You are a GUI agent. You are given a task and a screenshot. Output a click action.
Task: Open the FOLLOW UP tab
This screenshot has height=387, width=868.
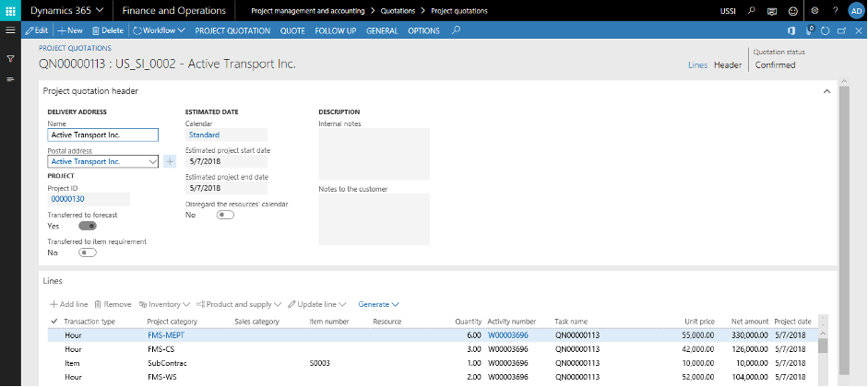tap(336, 31)
